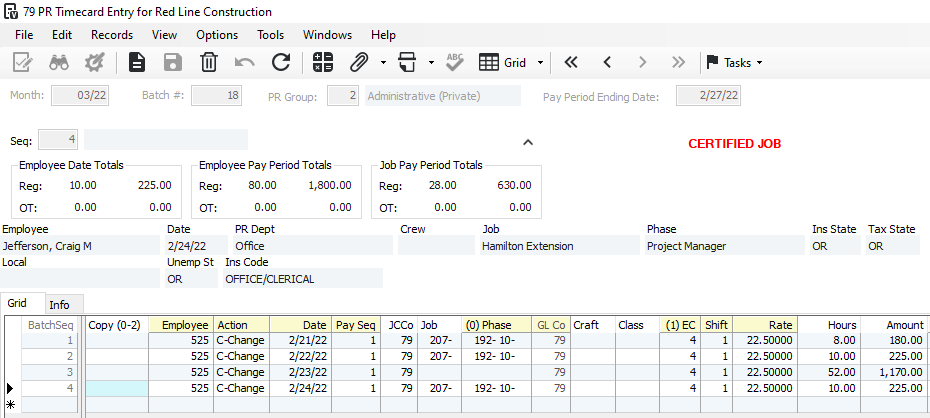
Task: Click the Employee field Jefferson, Craig M
Action: [80, 245]
